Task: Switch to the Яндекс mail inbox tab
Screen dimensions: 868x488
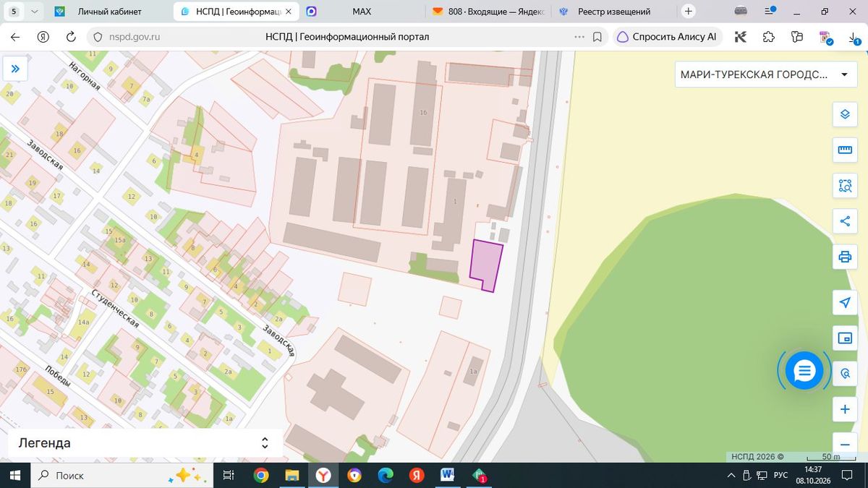Action: (487, 12)
